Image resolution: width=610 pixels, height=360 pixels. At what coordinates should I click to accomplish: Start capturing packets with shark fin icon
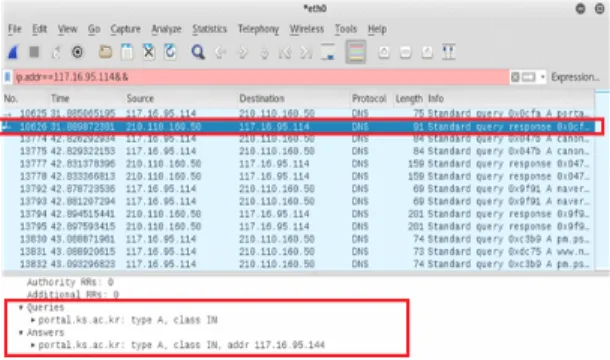pyautogui.click(x=13, y=52)
